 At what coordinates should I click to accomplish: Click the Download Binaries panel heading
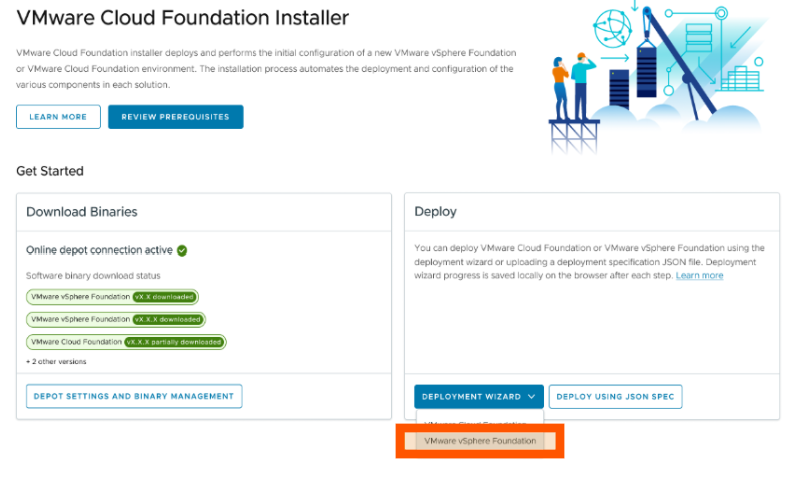81,212
